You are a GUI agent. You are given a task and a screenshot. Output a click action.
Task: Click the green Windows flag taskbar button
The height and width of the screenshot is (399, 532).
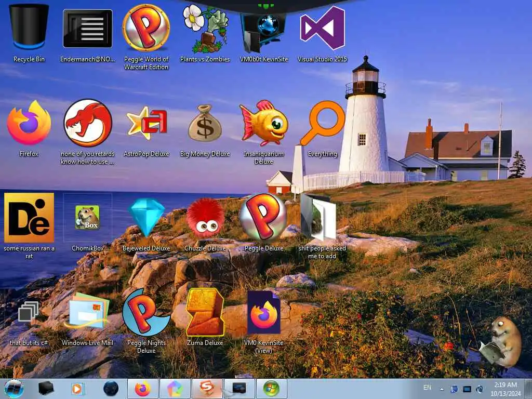(271, 389)
